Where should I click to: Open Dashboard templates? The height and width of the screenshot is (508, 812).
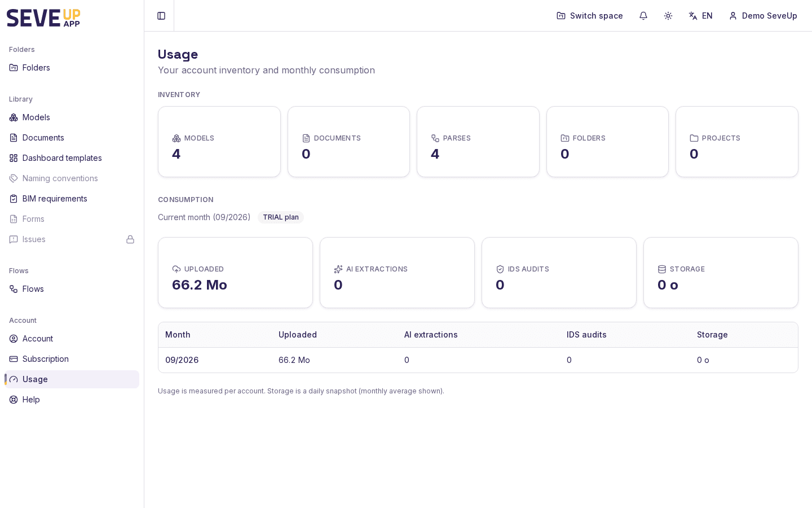(72, 158)
